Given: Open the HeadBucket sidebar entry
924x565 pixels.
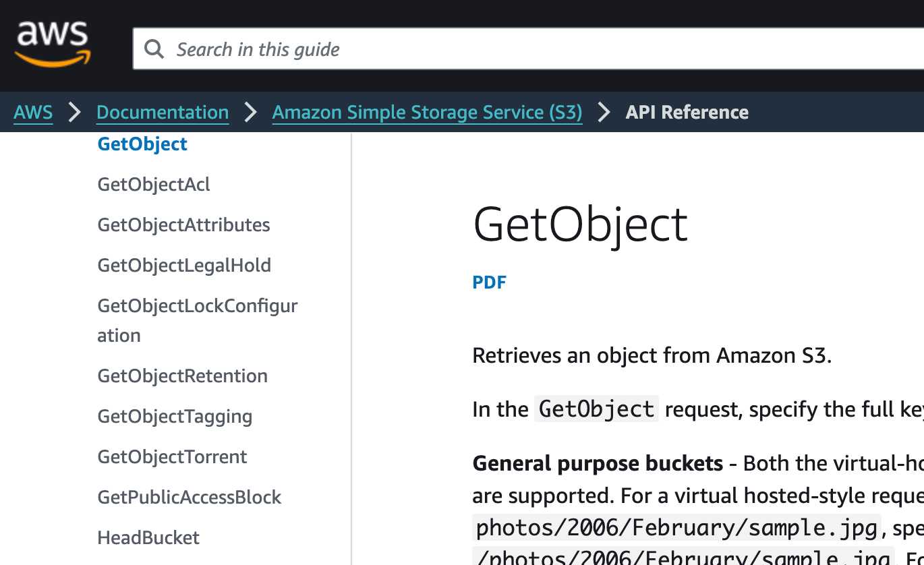Looking at the screenshot, I should [148, 537].
